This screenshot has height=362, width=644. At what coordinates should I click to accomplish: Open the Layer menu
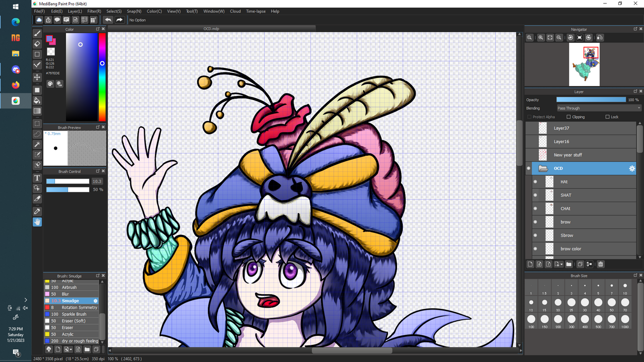coord(75,11)
